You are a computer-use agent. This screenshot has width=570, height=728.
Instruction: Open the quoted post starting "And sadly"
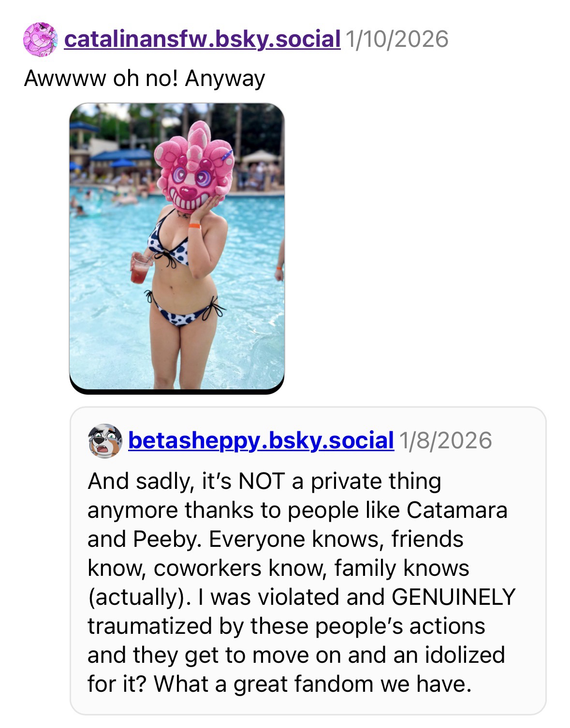click(308, 561)
